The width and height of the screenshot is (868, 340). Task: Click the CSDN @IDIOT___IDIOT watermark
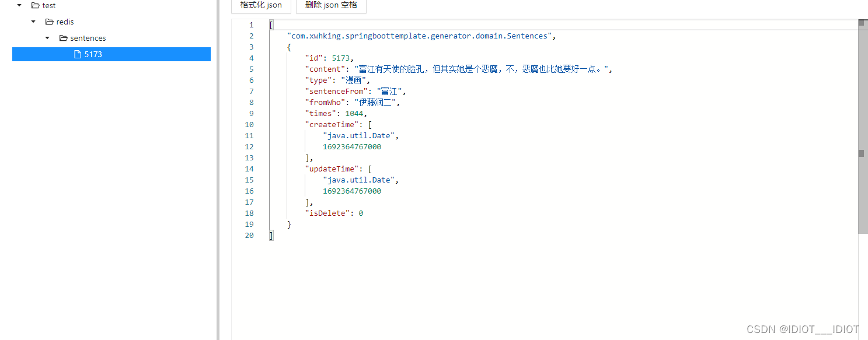click(x=802, y=329)
